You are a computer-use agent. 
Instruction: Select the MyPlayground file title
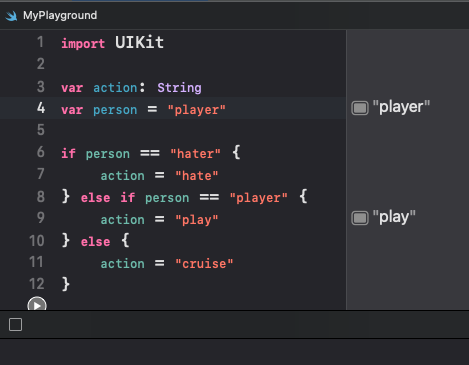pos(60,15)
